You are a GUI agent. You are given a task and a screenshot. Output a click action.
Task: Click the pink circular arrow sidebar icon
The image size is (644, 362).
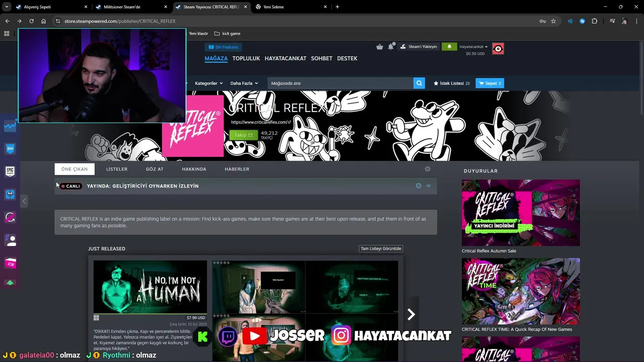tap(10, 217)
